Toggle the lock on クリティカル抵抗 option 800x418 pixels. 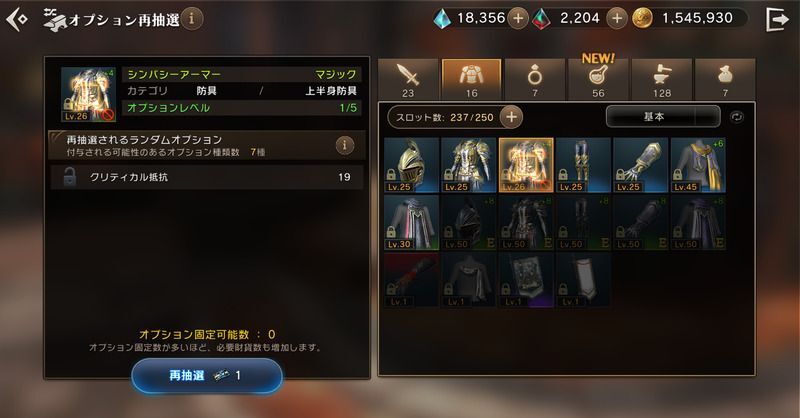coord(70,177)
